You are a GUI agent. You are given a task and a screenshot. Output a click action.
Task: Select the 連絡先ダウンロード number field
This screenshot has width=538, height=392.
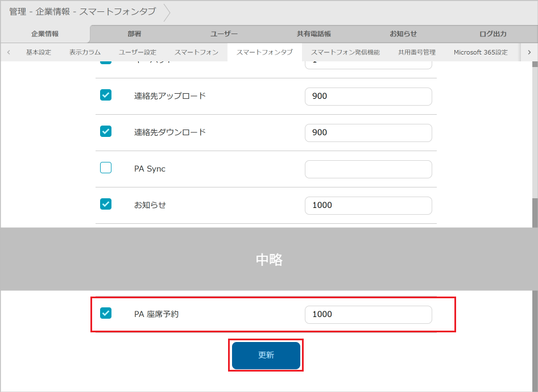[368, 132]
